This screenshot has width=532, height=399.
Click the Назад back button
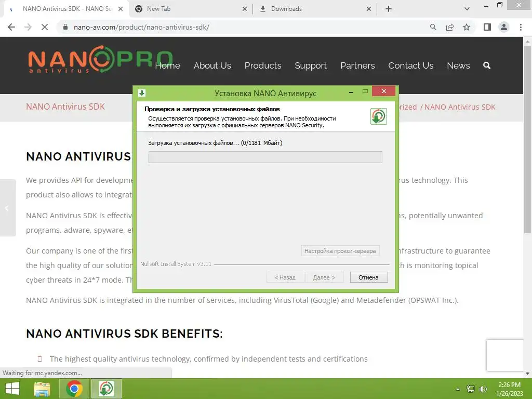tap(285, 277)
